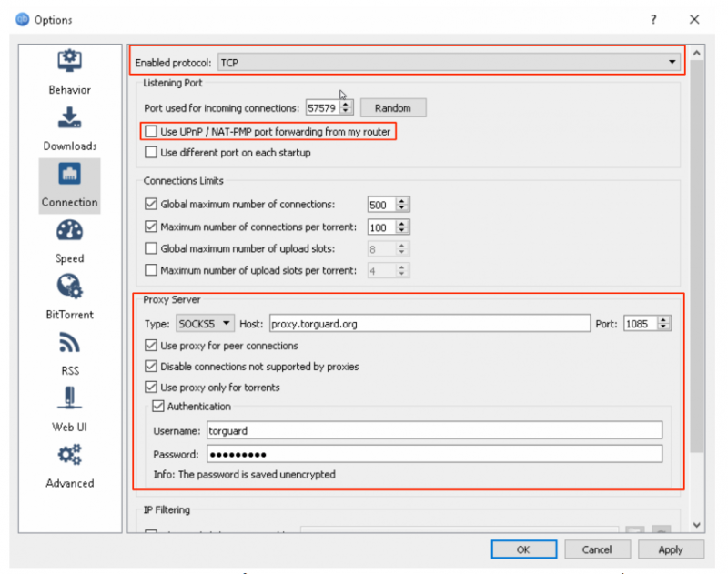Image resolution: width=728 pixels, height=574 pixels.
Task: Go to BitTorrent globe icon section
Action: tap(69, 287)
